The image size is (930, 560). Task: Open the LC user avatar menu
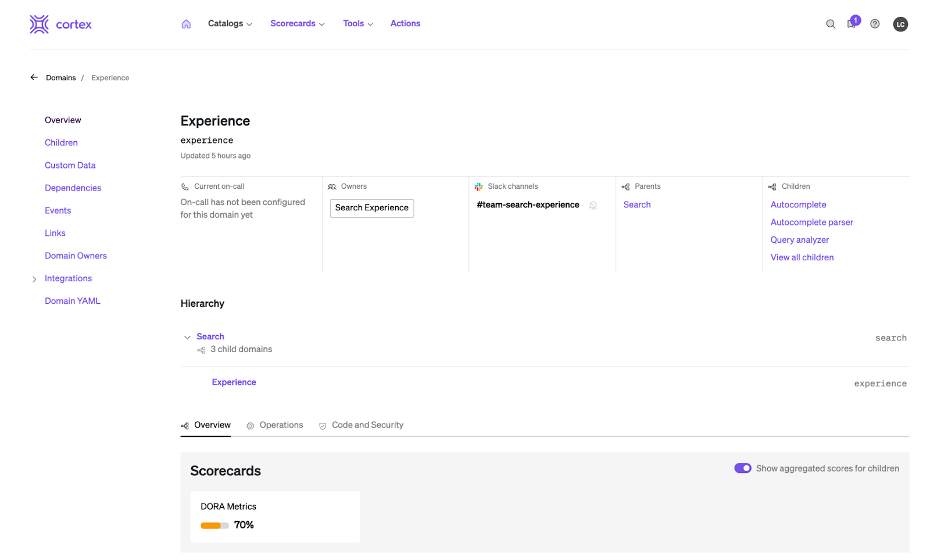click(900, 24)
